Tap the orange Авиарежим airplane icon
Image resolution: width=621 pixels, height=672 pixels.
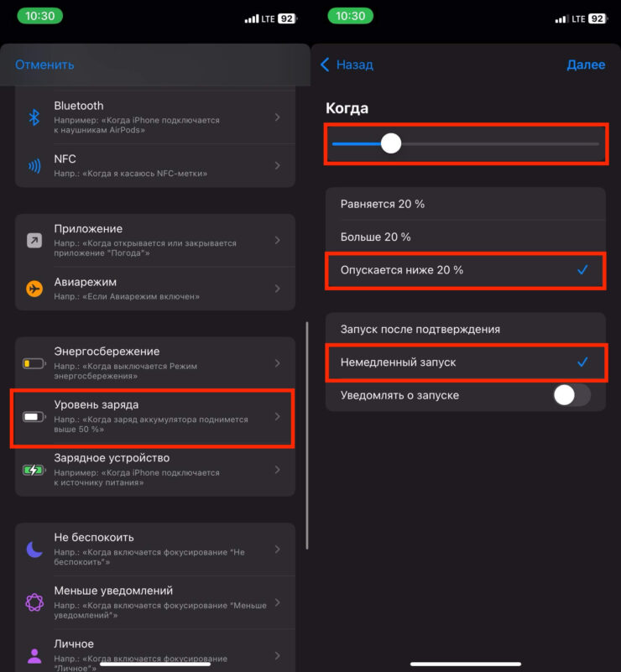click(34, 288)
